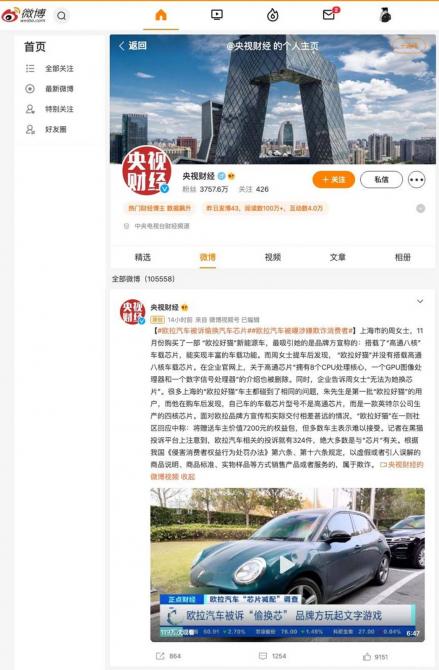Viewport: 439px width, 670px height.
Task: Expand the post options chevron
Action: coord(420,301)
